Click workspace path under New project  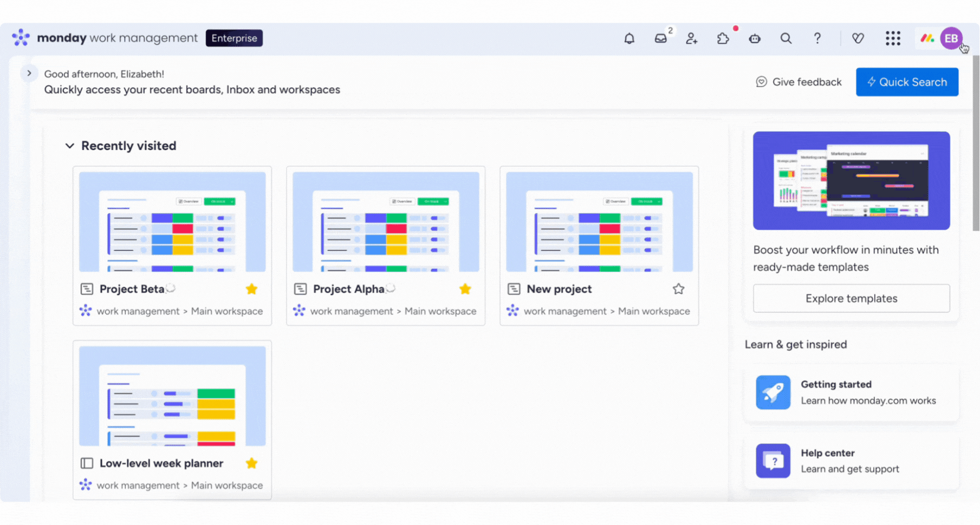click(607, 311)
